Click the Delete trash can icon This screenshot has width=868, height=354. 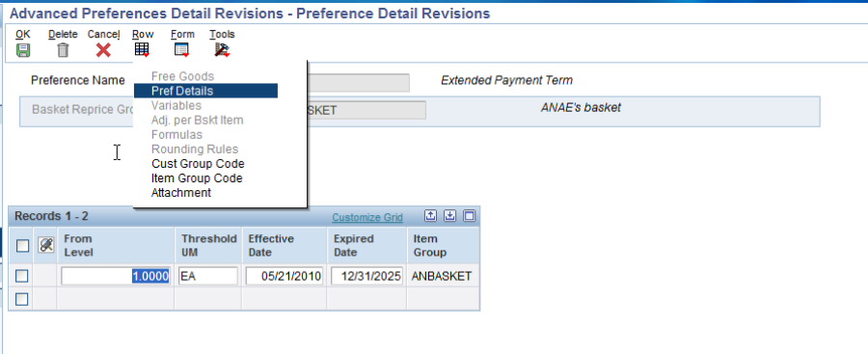[x=63, y=50]
